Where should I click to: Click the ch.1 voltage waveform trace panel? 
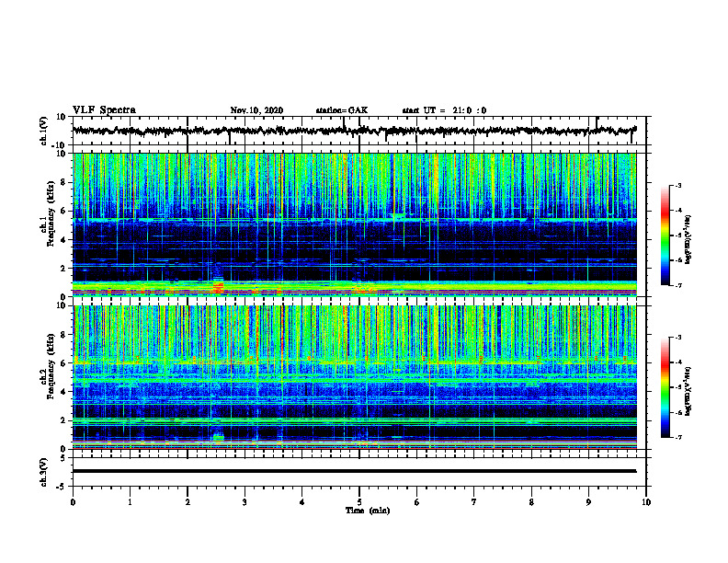[358, 131]
